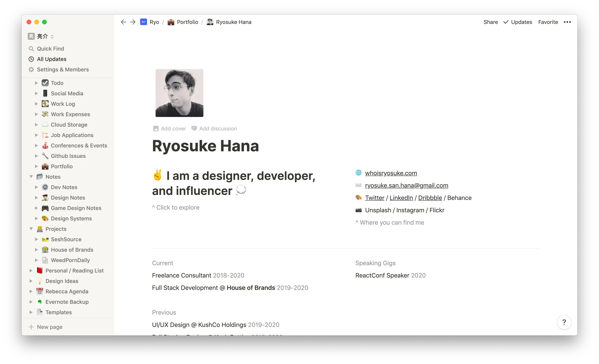The height and width of the screenshot is (364, 599).
Task: Click the back navigation arrow
Action: click(124, 22)
